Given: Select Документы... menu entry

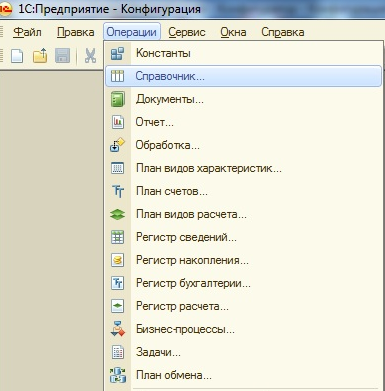Looking at the screenshot, I should click(x=244, y=99).
